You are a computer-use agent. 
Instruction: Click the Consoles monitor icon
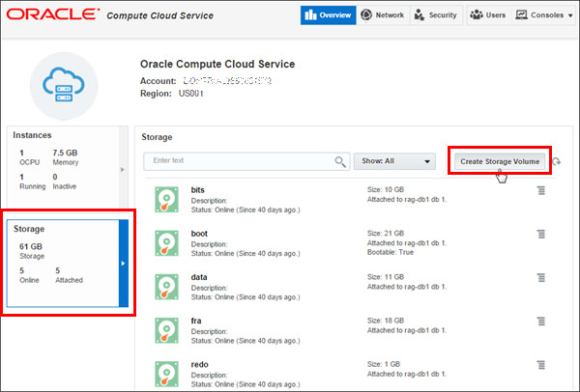click(521, 14)
